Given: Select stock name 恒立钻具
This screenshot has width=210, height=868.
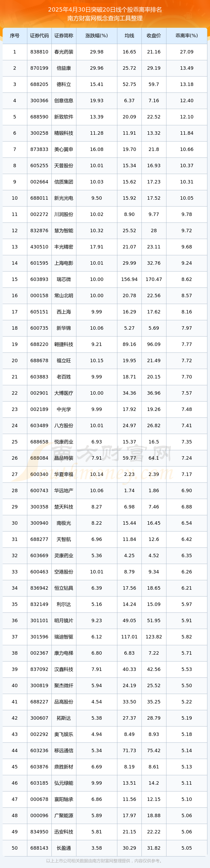Looking at the screenshot, I should coord(64,588).
